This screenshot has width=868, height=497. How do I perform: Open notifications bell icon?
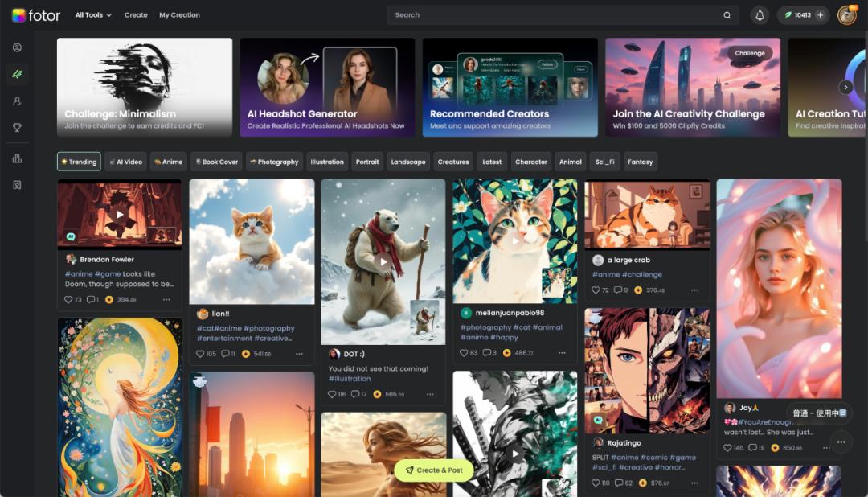coord(759,15)
